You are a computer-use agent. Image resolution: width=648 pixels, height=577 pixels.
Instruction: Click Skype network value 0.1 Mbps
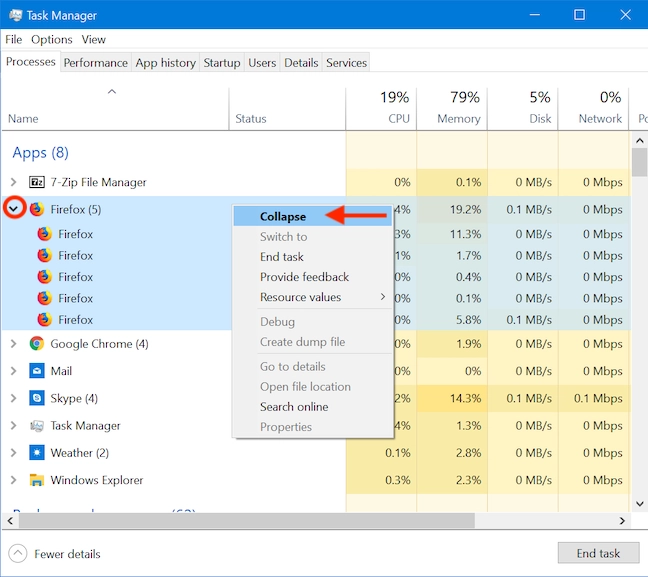click(598, 398)
